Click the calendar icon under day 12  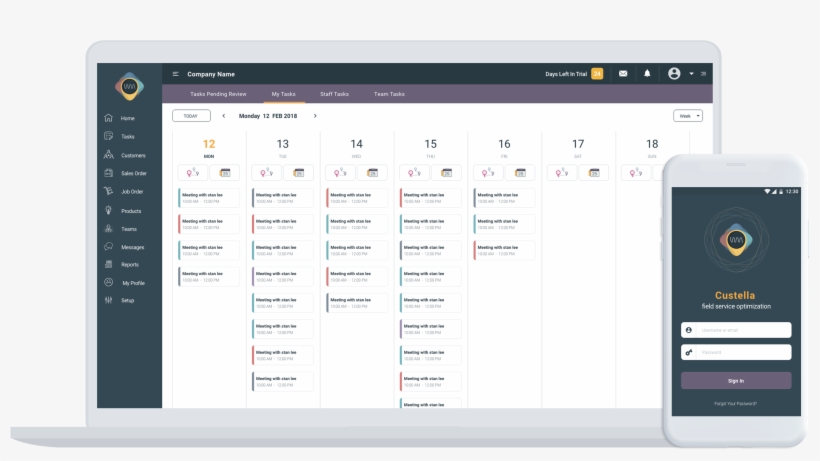pyautogui.click(x=224, y=172)
